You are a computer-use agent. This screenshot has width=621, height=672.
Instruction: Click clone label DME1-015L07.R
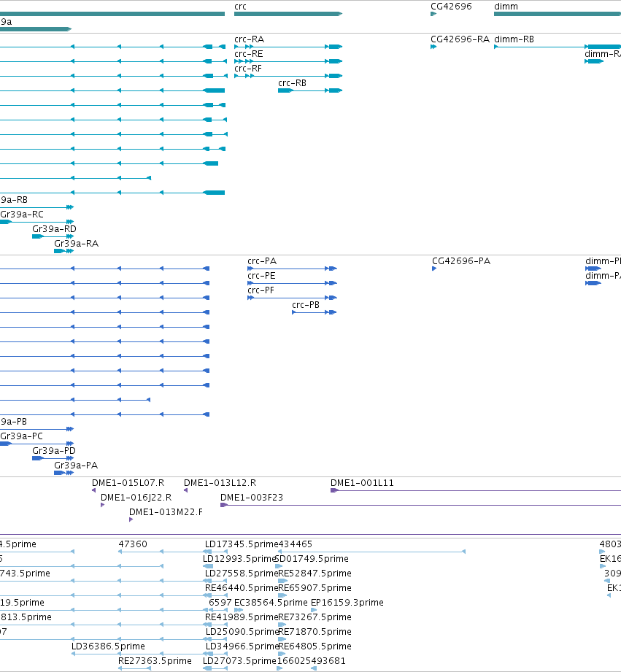tap(128, 483)
